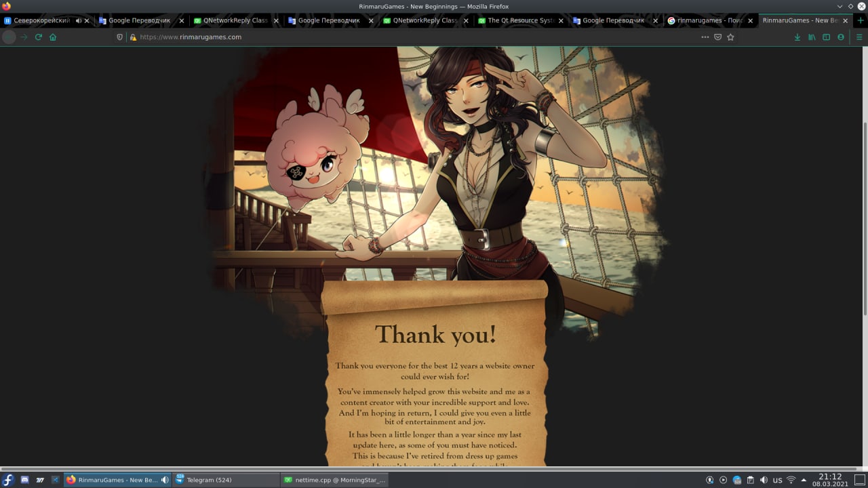
Task: Open Telegram from the taskbar
Action: click(226, 480)
